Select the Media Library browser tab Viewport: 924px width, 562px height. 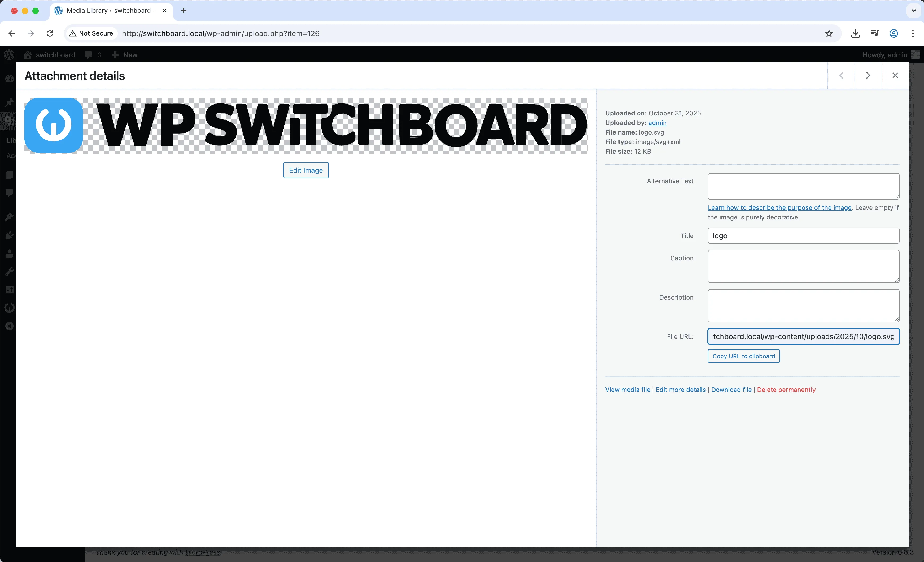pyautogui.click(x=105, y=11)
